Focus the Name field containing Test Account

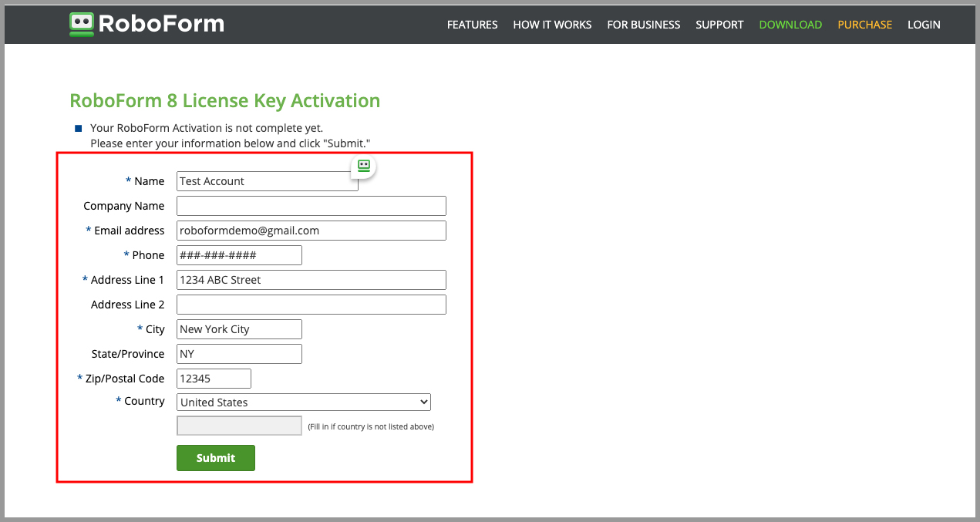pyautogui.click(x=268, y=181)
